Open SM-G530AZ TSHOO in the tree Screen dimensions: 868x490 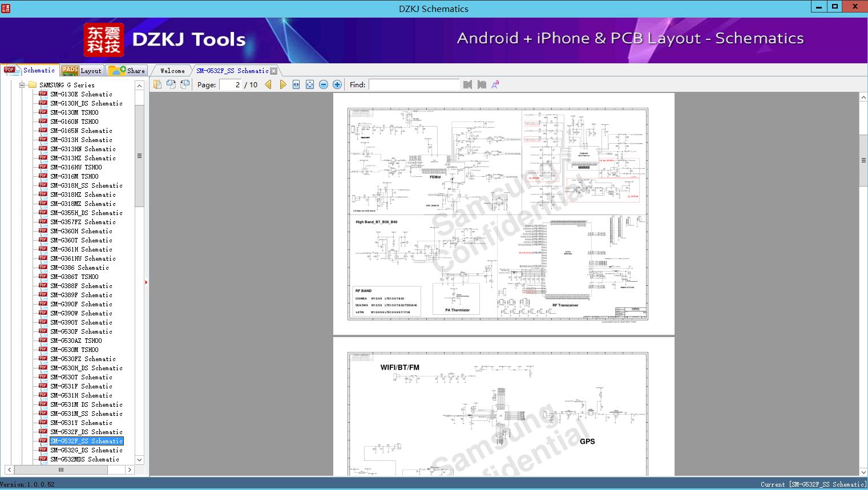[76, 341]
